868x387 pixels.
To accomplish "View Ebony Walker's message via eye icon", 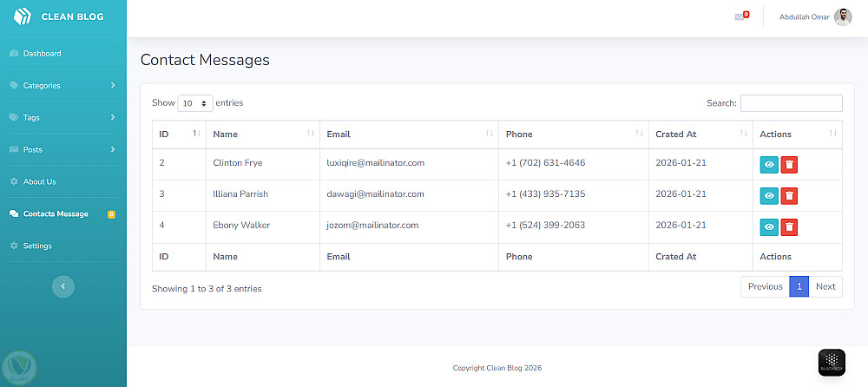I will 769,227.
